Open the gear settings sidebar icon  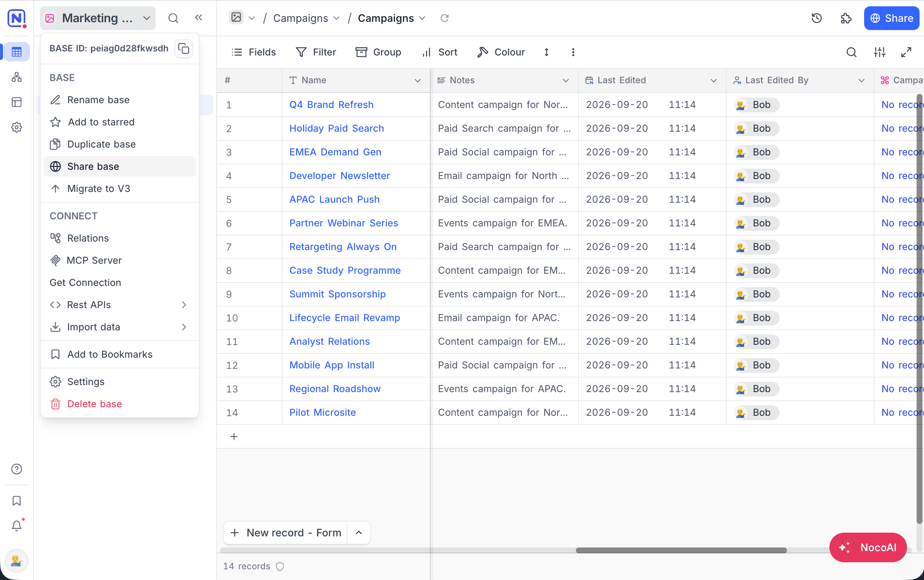17,127
